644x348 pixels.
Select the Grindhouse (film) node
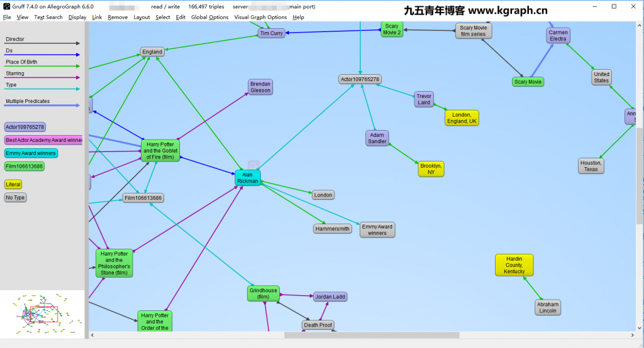(264, 293)
